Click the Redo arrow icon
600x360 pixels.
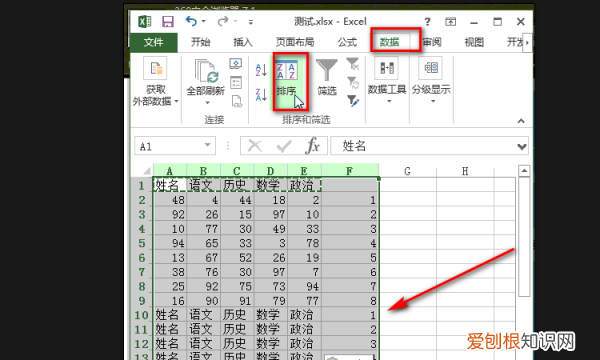223,21
